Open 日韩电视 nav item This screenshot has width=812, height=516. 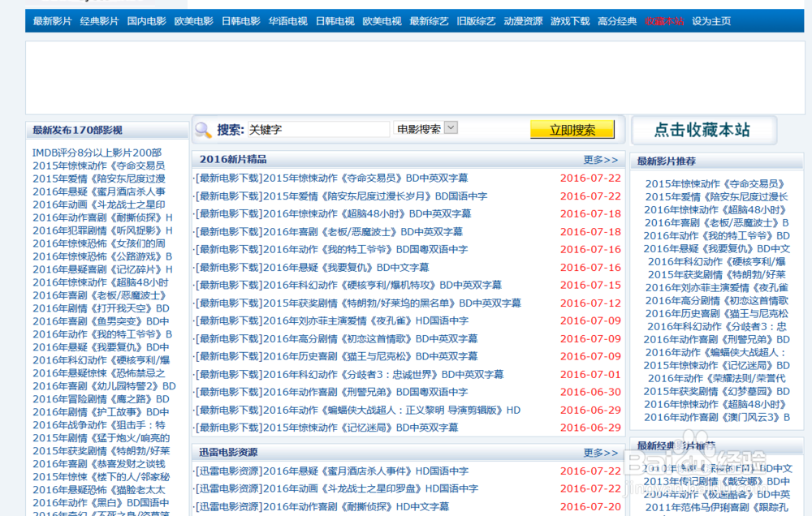click(335, 21)
